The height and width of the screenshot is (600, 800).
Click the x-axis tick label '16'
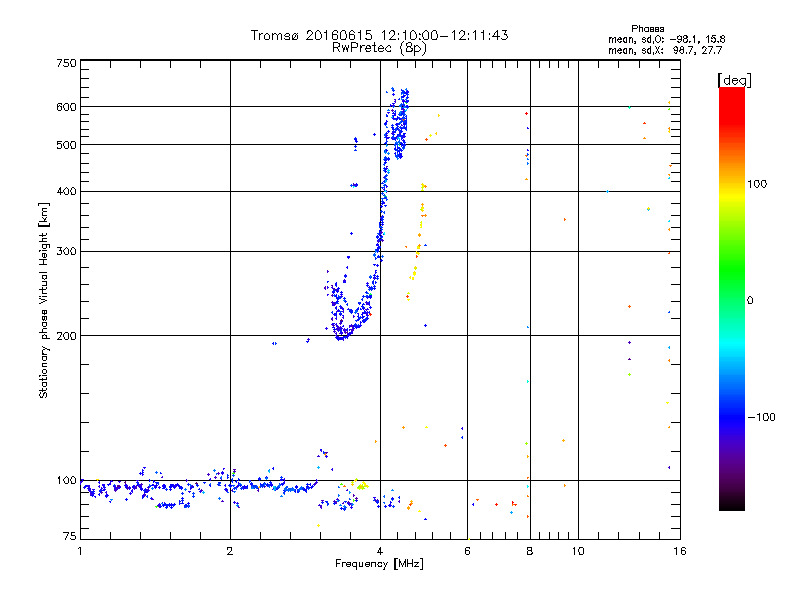(x=680, y=551)
